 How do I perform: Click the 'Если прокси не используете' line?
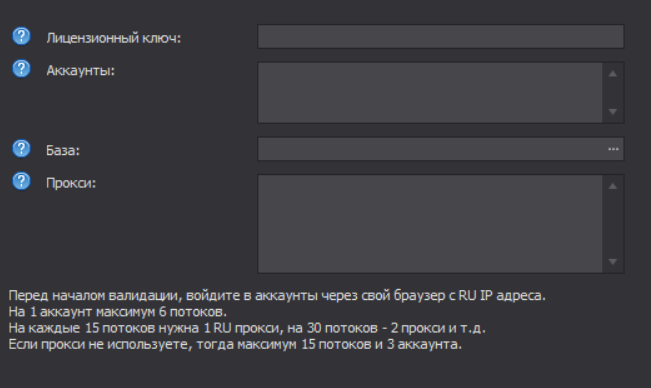pos(235,344)
